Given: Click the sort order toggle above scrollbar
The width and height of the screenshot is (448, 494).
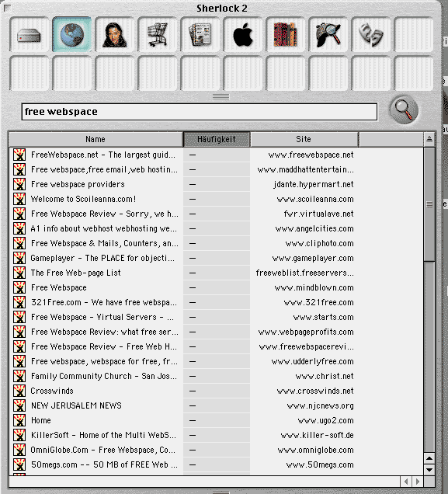Looking at the screenshot, I should pyautogui.click(x=429, y=139).
